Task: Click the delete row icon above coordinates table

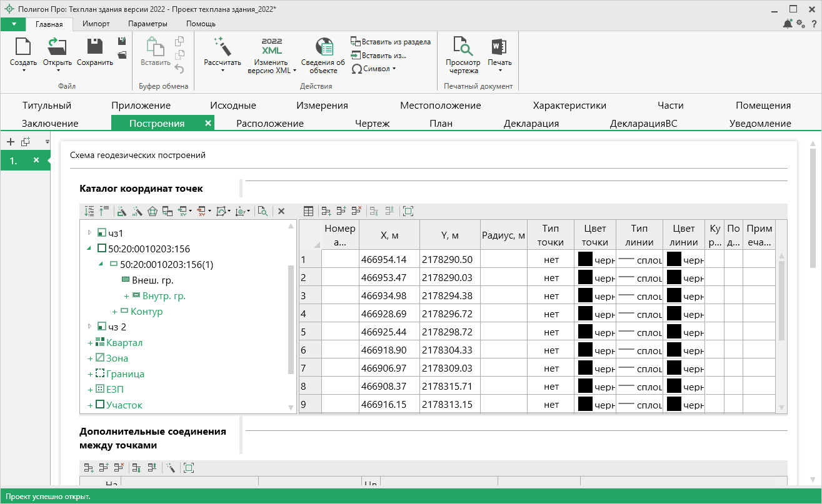Action: click(356, 211)
